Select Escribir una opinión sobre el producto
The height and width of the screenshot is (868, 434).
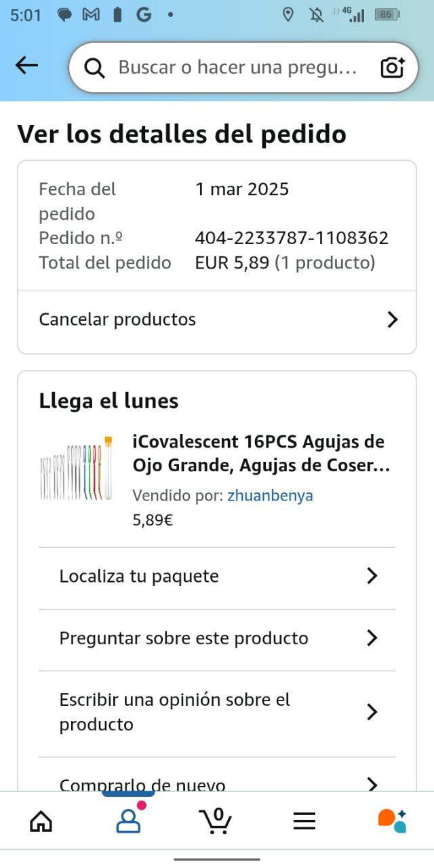175,712
